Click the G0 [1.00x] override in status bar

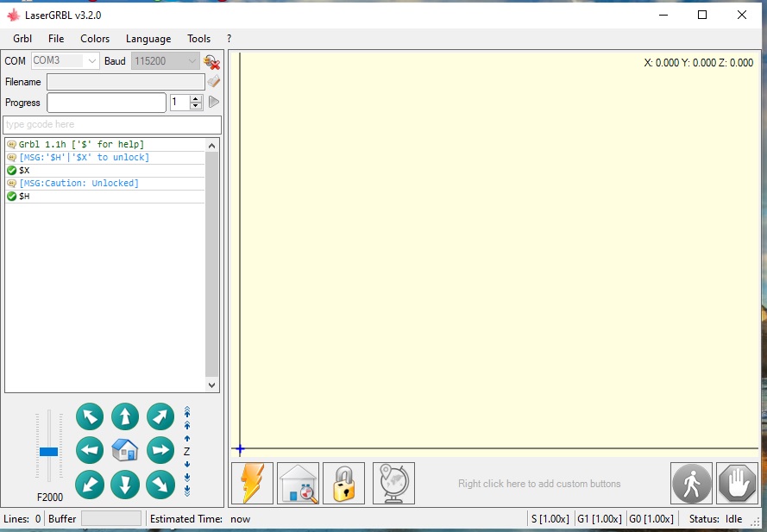click(651, 519)
